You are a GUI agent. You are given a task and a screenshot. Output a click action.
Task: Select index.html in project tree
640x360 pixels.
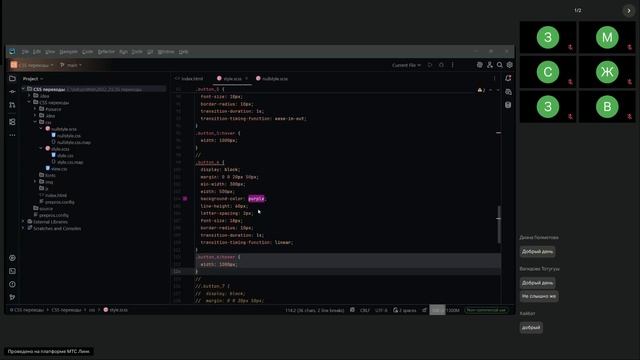53,195
